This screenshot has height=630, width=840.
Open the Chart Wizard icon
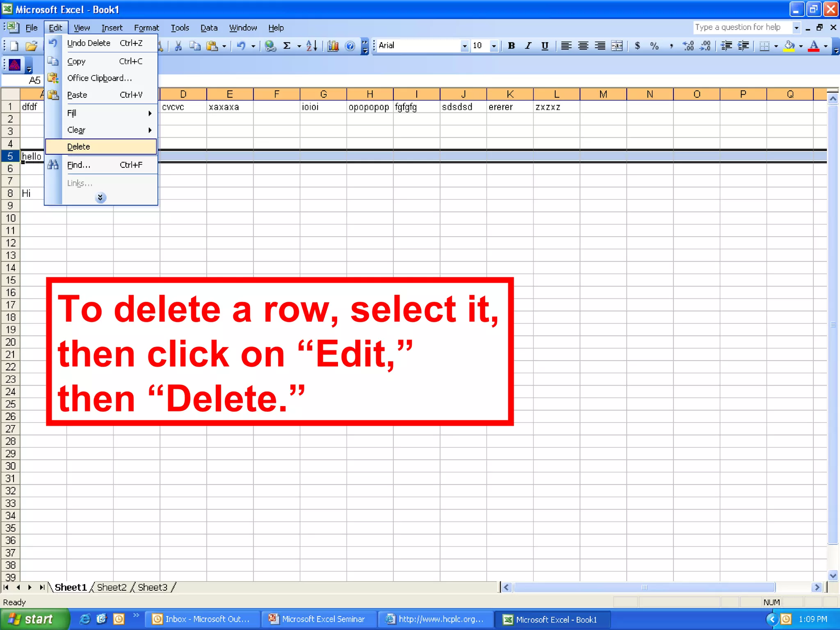click(x=333, y=46)
